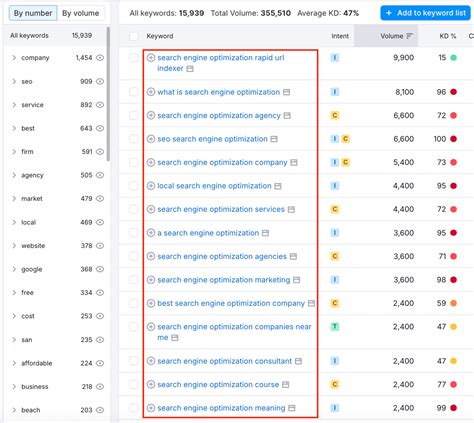Toggle visibility eye for the 'affordable' group
This screenshot has height=423, width=474.
[100, 363]
